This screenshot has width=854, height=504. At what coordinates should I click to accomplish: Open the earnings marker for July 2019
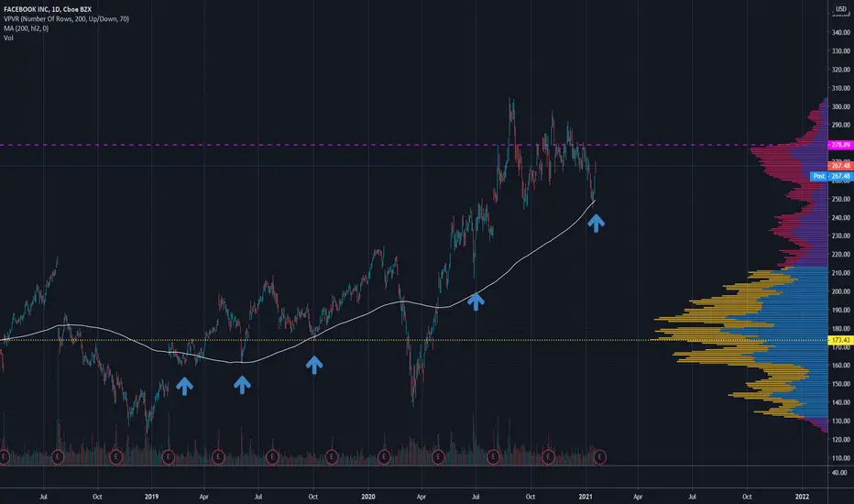272,456
